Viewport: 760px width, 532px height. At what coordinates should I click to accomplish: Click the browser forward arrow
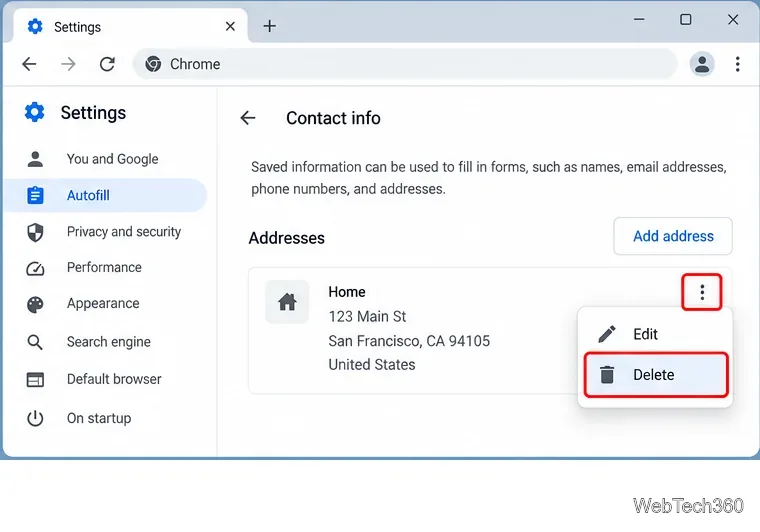click(68, 64)
